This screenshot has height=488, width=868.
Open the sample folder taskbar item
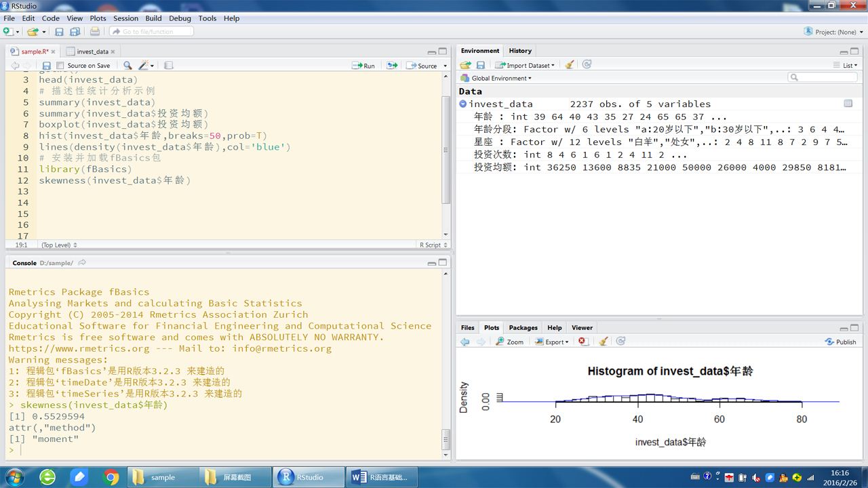pos(163,477)
